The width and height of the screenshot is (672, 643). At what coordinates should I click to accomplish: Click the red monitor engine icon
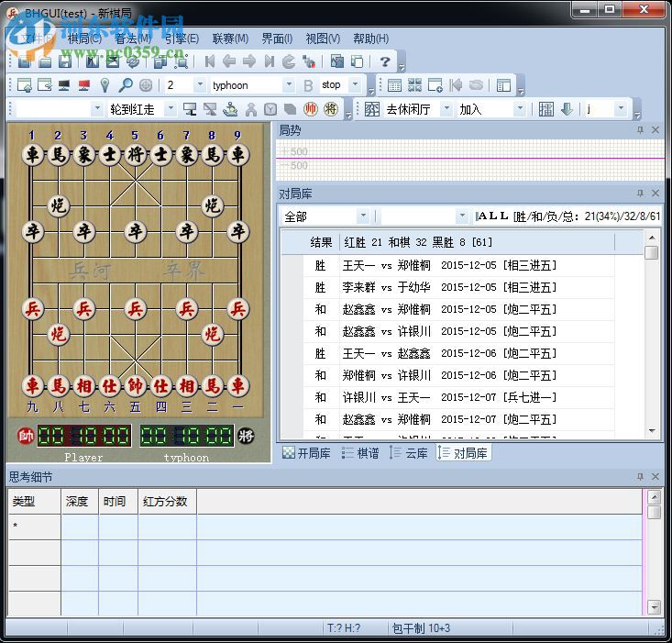(84, 85)
